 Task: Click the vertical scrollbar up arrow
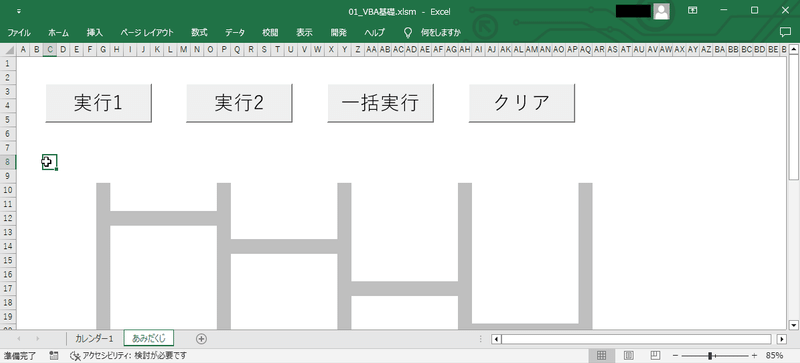(x=794, y=50)
